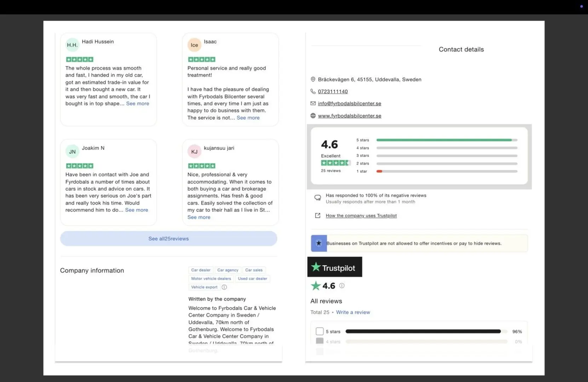The height and width of the screenshot is (382, 588).
Task: Click the Hadi Hussein H.H. avatar
Action: (72, 45)
